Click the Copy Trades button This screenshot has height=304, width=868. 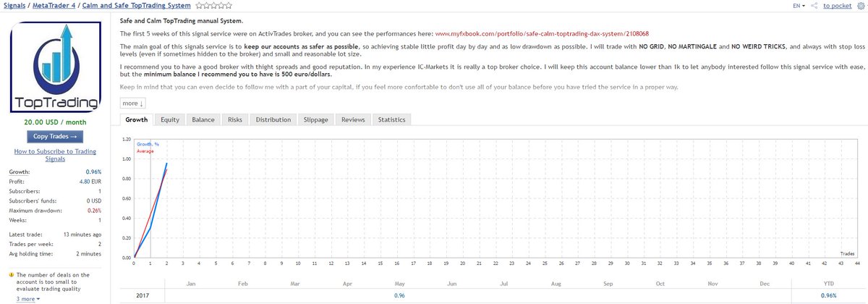(x=56, y=136)
